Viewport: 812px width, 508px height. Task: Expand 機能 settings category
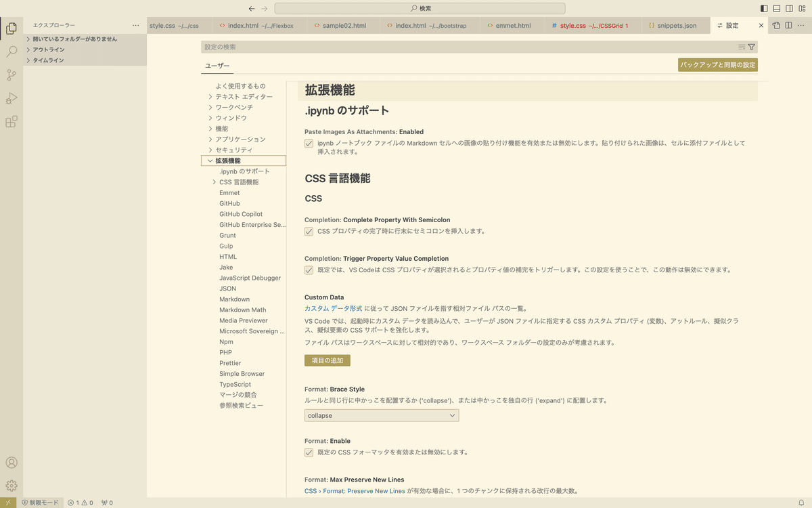(211, 129)
